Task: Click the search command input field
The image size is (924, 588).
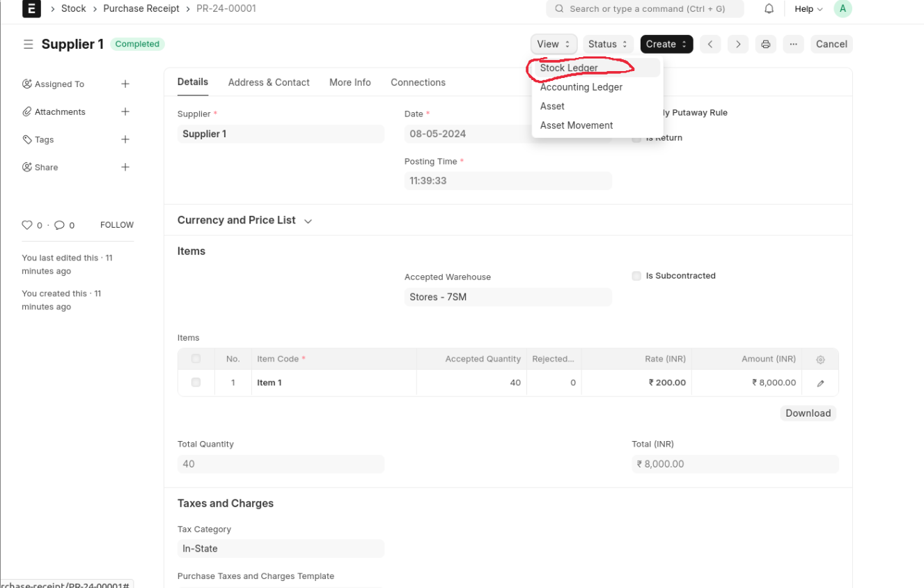Action: [645, 9]
